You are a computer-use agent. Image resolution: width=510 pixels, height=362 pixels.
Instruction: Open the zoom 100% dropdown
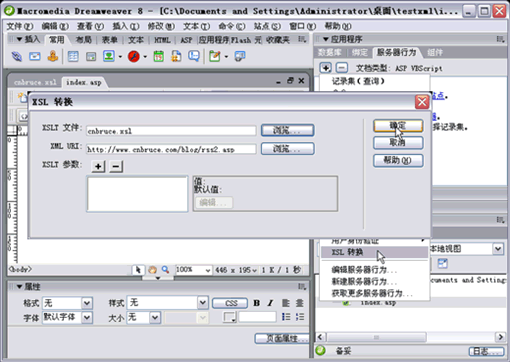pos(208,270)
